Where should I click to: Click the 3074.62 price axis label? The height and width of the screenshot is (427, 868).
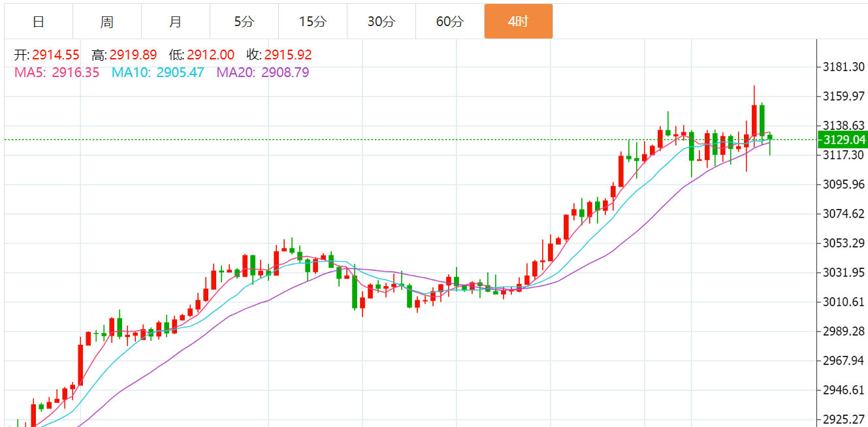pos(844,214)
